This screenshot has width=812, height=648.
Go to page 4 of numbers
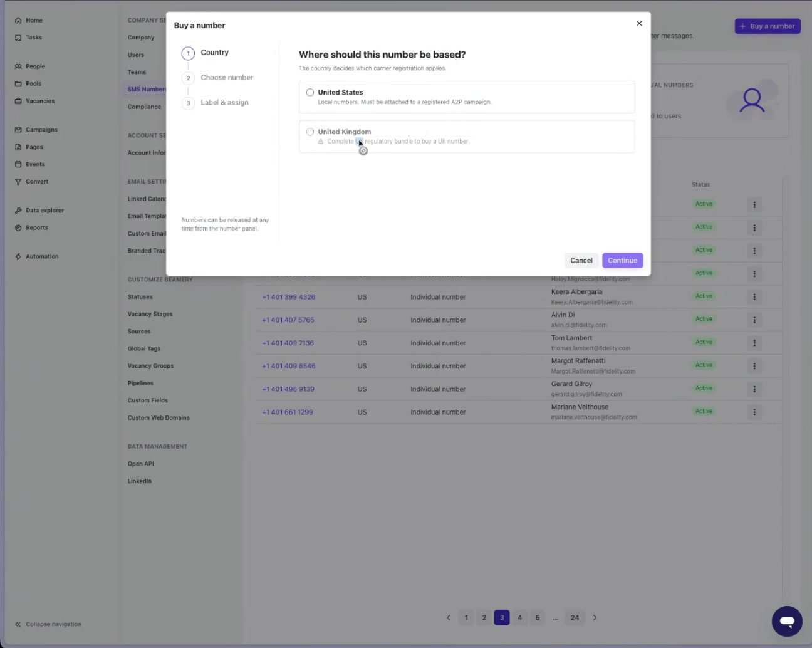tap(519, 618)
